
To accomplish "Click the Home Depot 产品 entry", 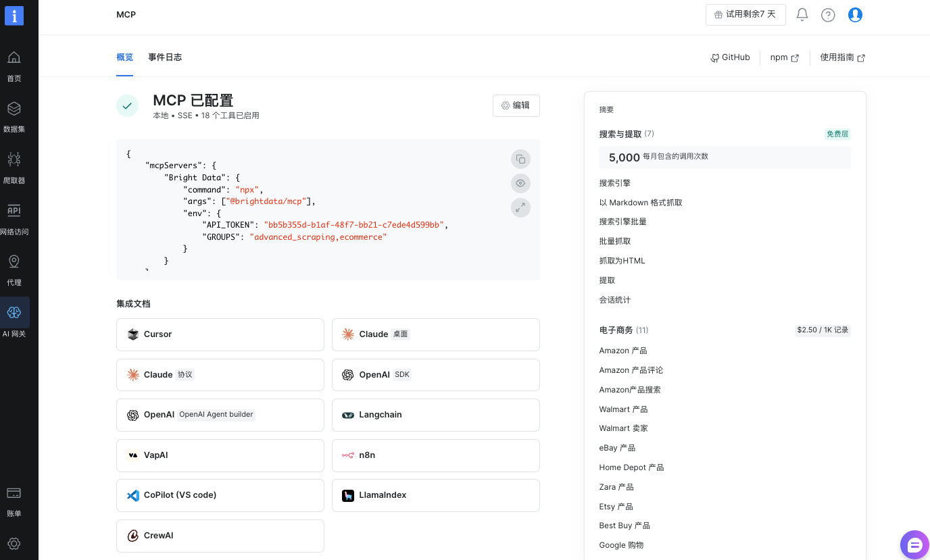I will pyautogui.click(x=632, y=467).
